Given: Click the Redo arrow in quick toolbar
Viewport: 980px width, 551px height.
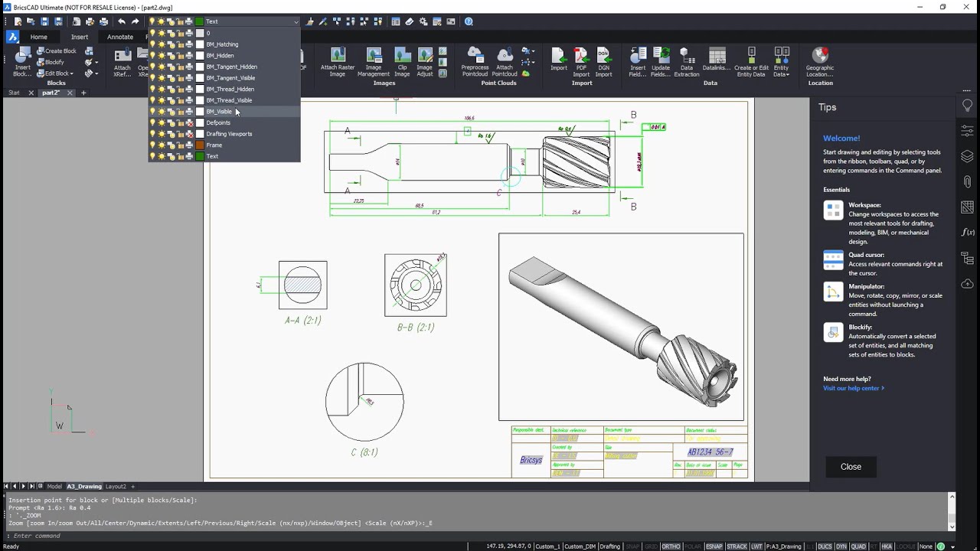Looking at the screenshot, I should click(136, 21).
